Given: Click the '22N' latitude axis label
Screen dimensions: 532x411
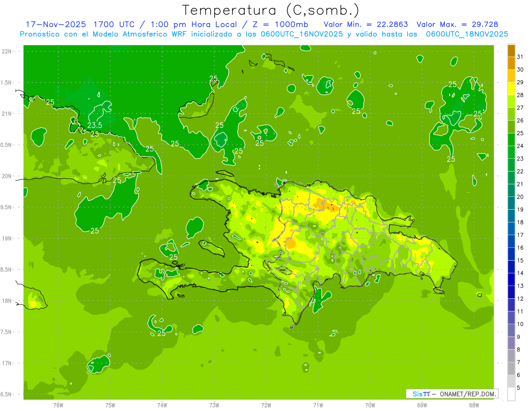Looking at the screenshot, I should coord(7,51).
